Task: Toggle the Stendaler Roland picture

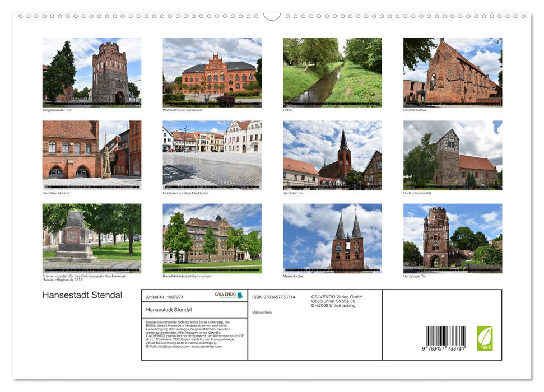Action: 91,155
